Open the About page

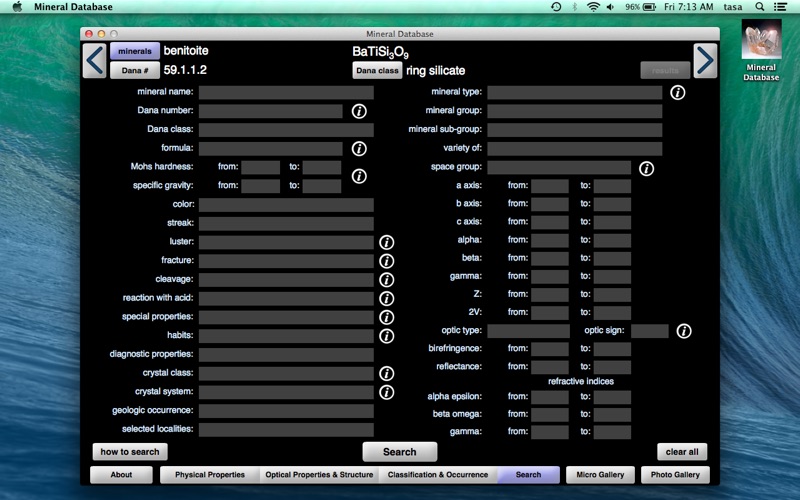(x=121, y=474)
